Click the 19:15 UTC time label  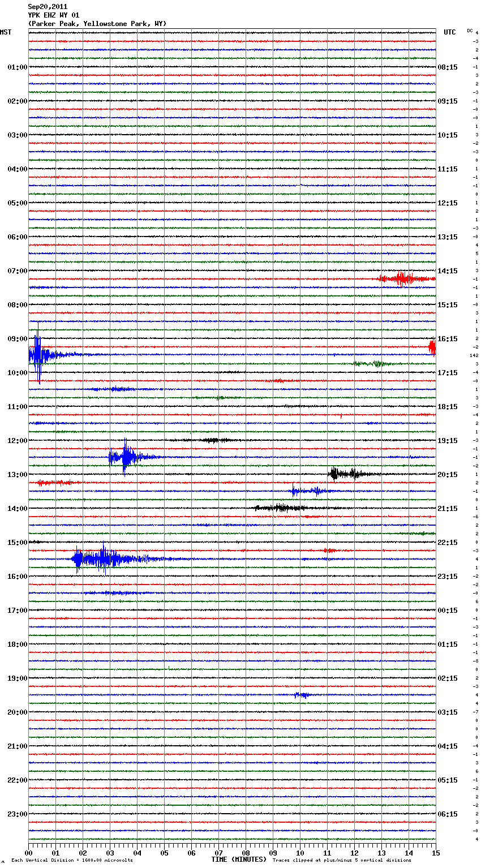[448, 441]
